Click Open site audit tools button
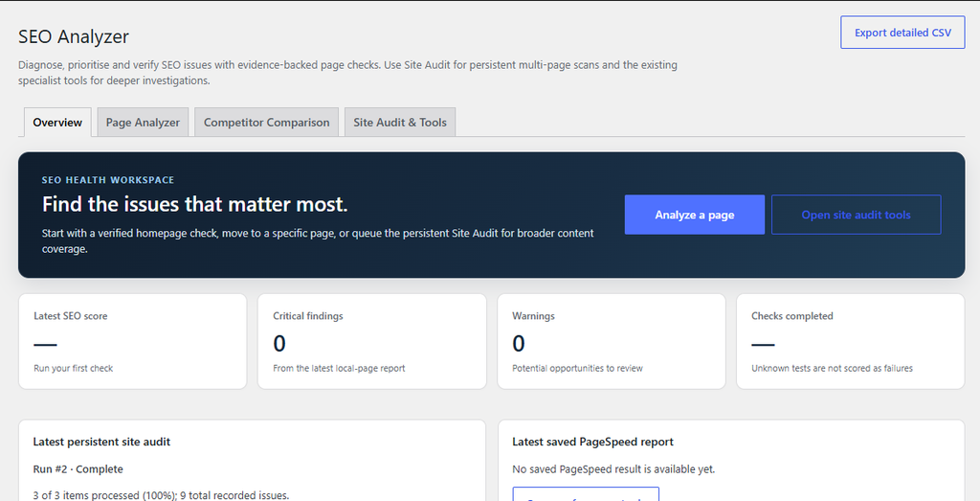The width and height of the screenshot is (980, 501). point(856,215)
